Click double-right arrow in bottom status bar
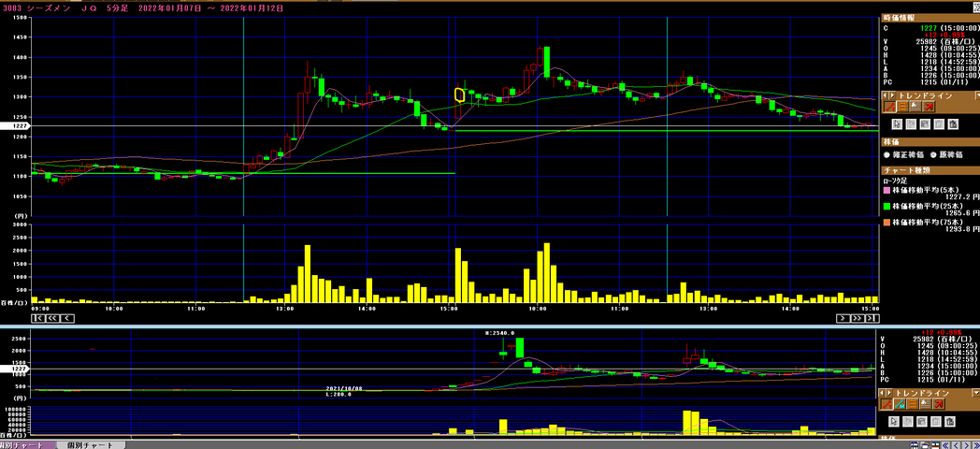Viewport: 980px width, 449px height. click(976, 445)
